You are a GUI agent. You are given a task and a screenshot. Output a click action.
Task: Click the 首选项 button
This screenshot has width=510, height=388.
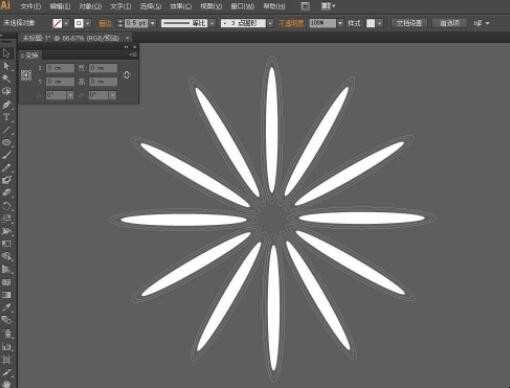pyautogui.click(x=450, y=23)
